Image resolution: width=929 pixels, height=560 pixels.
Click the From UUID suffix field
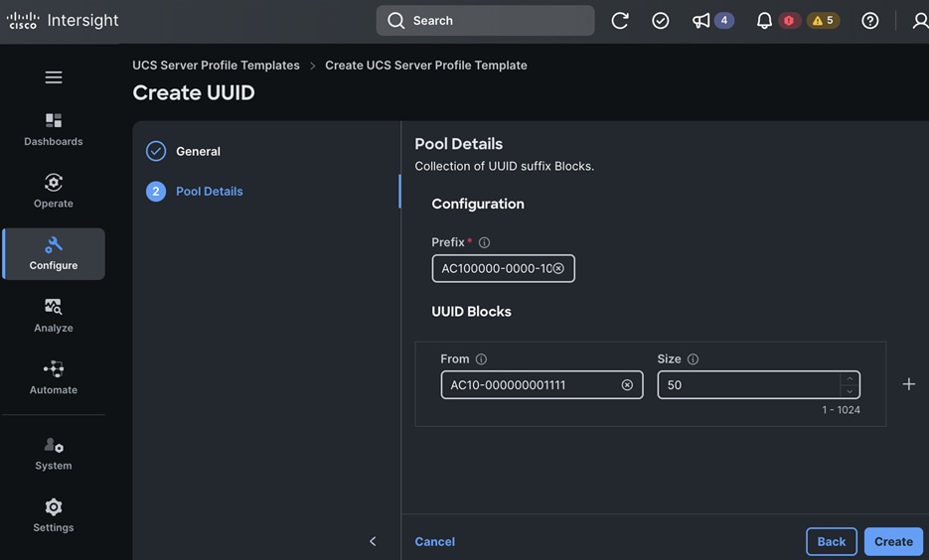tap(542, 385)
